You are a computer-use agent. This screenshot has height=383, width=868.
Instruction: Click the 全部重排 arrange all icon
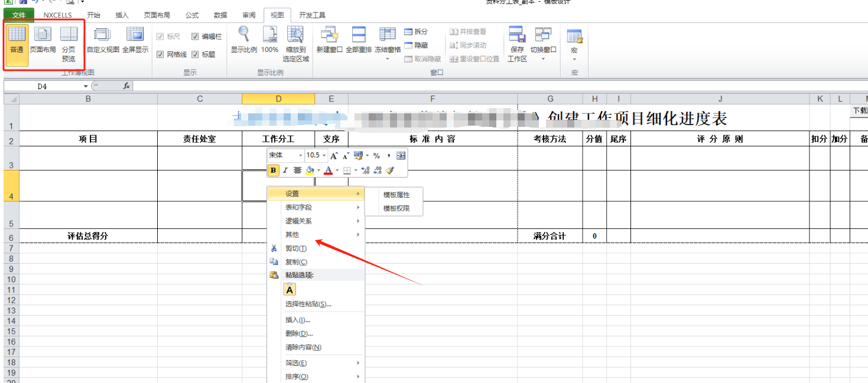tap(358, 40)
